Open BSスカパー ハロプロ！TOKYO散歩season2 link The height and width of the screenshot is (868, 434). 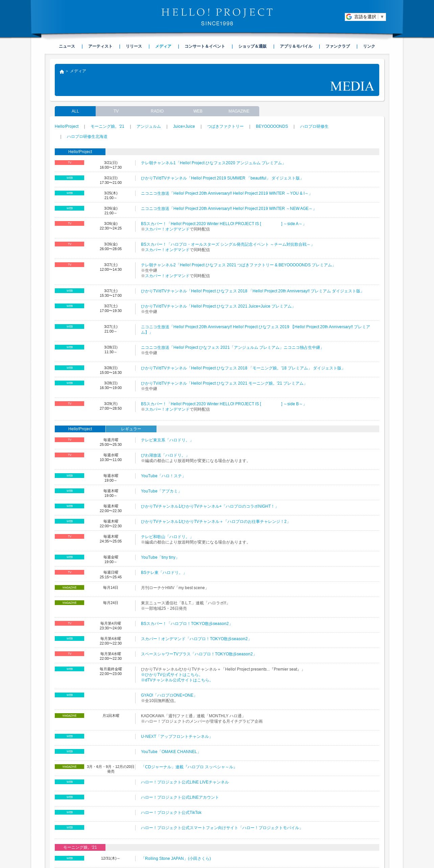tap(187, 624)
